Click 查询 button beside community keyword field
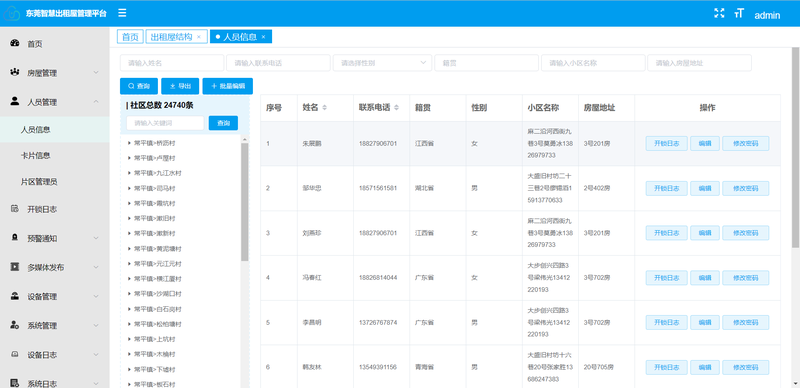Screen dimensions: 800x388 click(223, 123)
